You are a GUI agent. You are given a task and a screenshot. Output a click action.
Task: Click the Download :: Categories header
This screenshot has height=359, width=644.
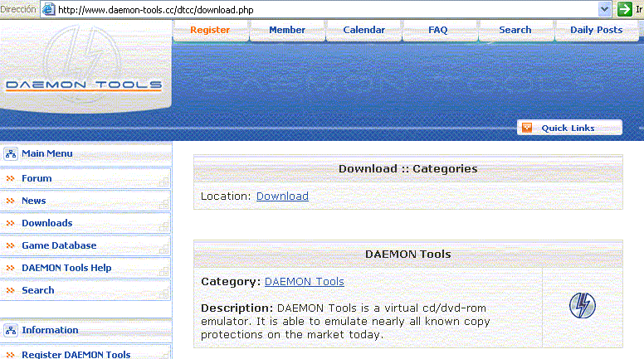tap(407, 168)
